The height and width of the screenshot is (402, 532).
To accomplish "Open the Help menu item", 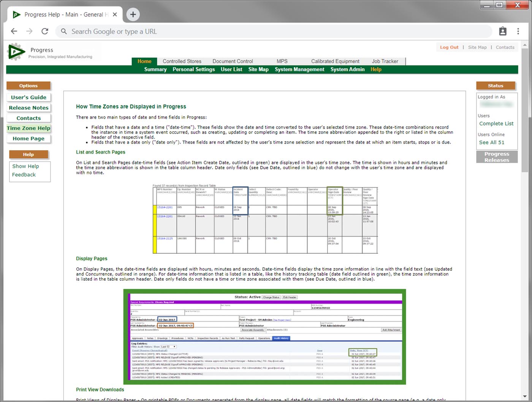I will pyautogui.click(x=376, y=69).
